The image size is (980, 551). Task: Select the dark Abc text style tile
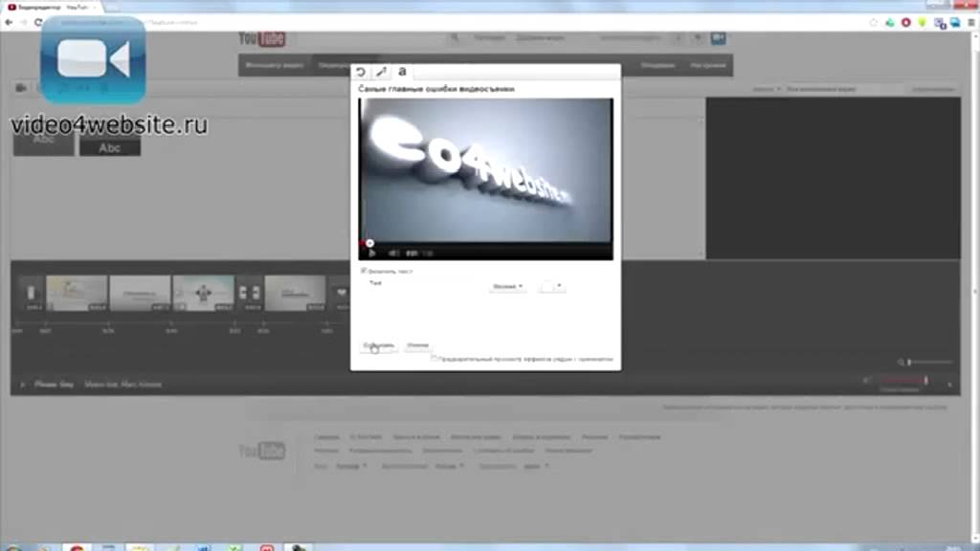tap(110, 147)
